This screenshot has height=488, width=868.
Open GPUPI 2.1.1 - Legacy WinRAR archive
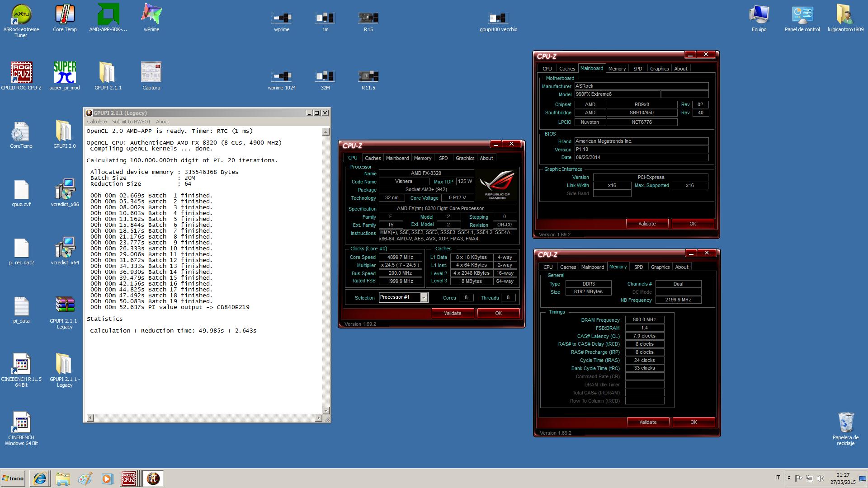click(x=65, y=312)
